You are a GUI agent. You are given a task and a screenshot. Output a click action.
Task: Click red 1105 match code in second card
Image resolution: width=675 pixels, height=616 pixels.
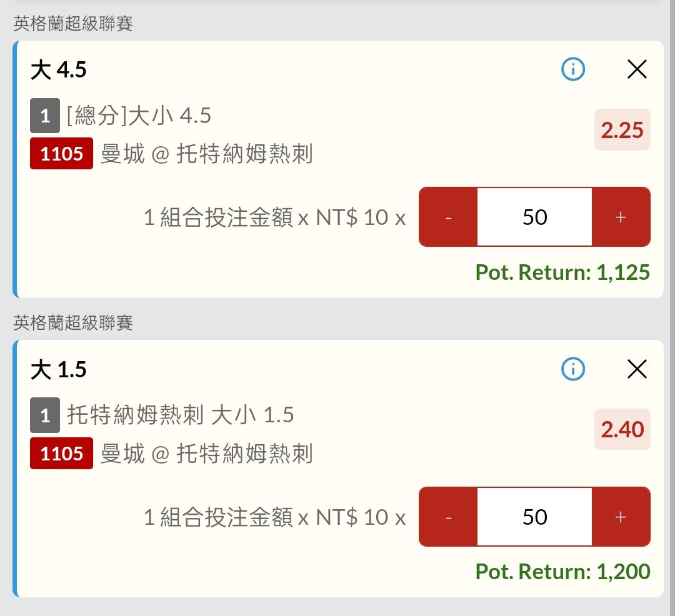(x=61, y=454)
